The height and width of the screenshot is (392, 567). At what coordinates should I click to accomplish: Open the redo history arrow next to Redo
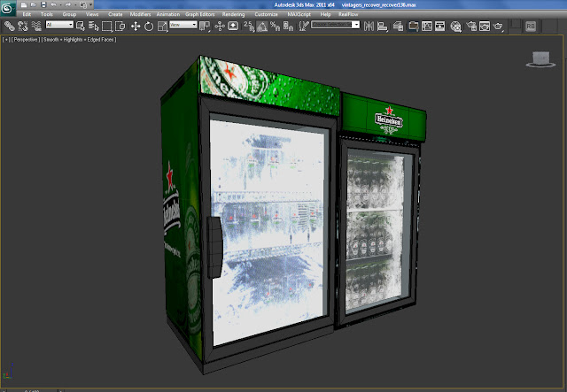74,5
